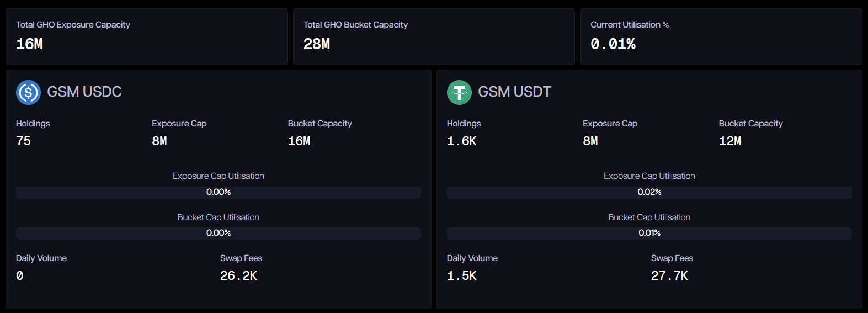The image size is (868, 313).
Task: Select the Total GHO Bucket Capacity card
Action: click(x=434, y=36)
